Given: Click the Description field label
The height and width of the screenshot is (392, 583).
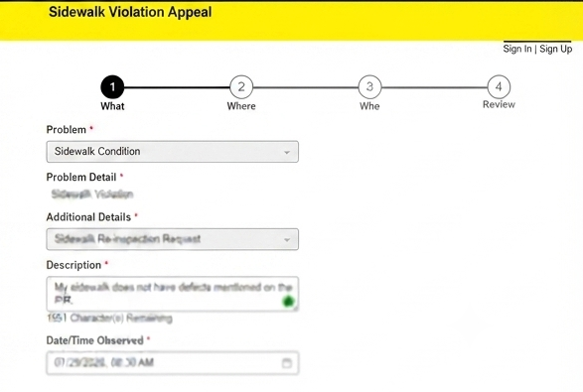Looking at the screenshot, I should [x=73, y=265].
